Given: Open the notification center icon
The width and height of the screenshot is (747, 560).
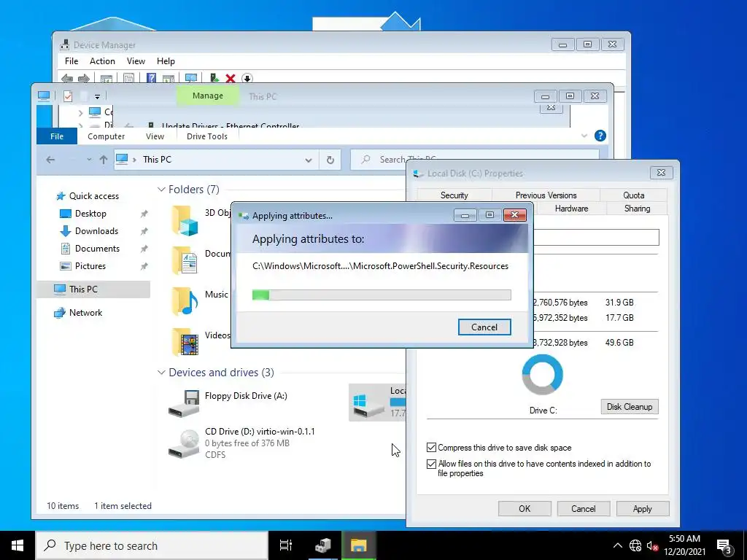Looking at the screenshot, I should (724, 546).
